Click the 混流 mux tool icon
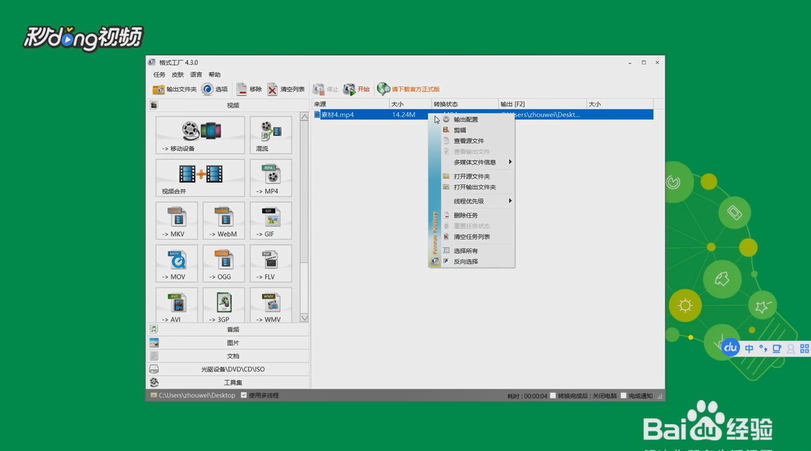Image resolution: width=811 pixels, height=451 pixels. coord(271,135)
